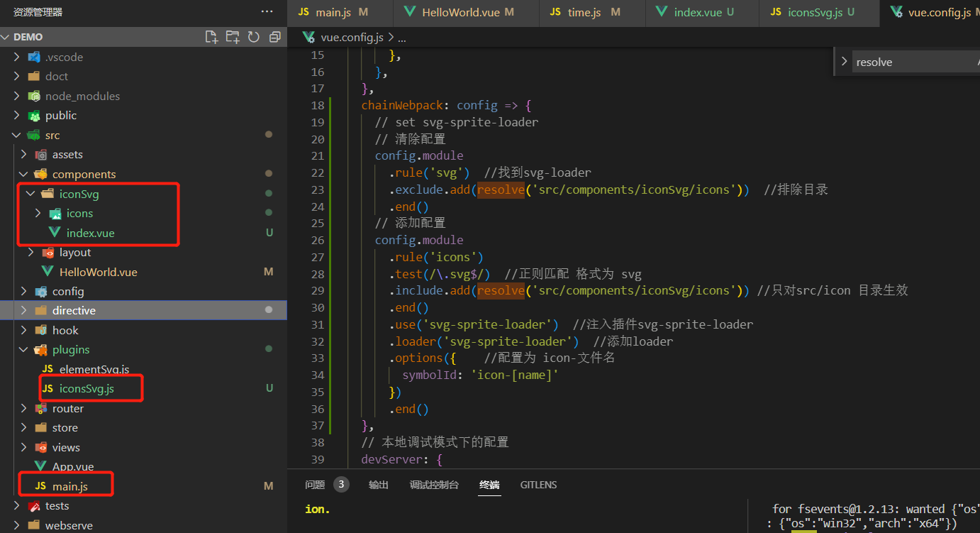Switch to the index.vue editor tab
This screenshot has width=980, height=533.
pos(703,12)
